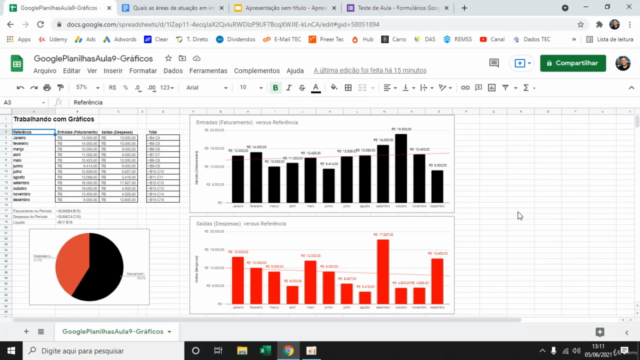This screenshot has width=640, height=360.
Task: Open horizontal align dropdown
Action: (390, 88)
